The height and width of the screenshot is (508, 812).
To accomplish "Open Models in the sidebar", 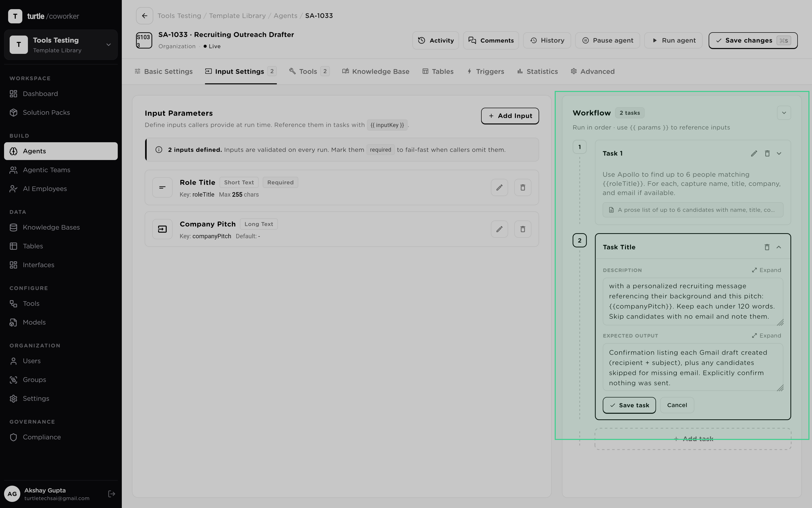I will [61, 323].
